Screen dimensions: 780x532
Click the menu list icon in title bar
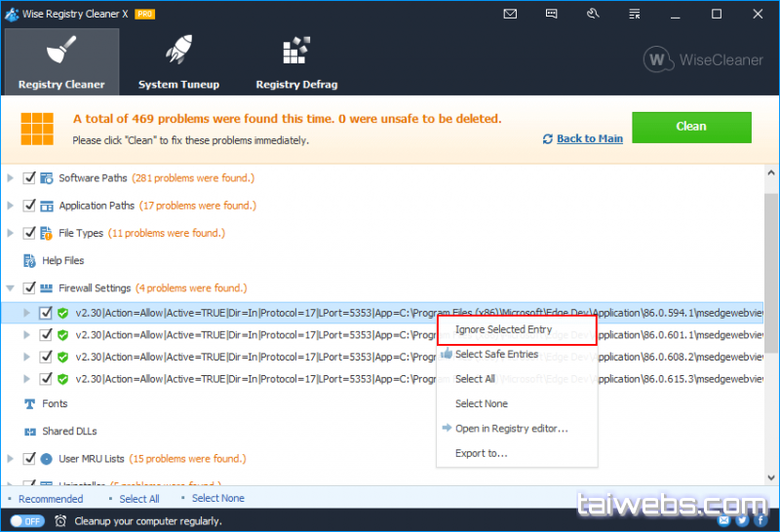pyautogui.click(x=633, y=14)
